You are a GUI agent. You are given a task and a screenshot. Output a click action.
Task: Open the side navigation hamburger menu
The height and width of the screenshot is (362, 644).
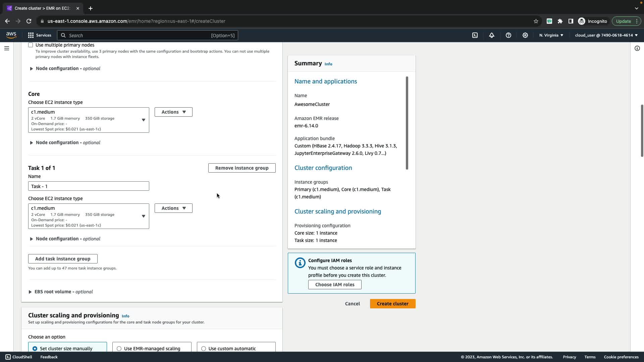(6, 48)
